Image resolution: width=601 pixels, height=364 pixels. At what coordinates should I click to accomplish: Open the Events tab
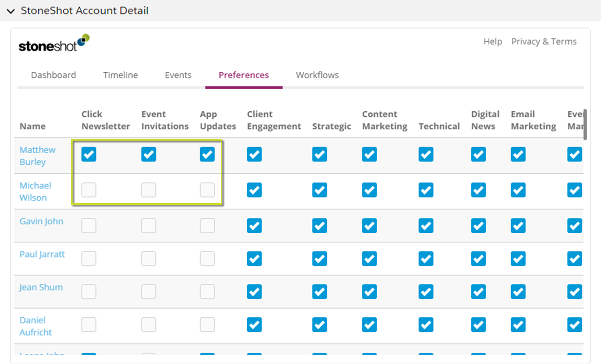[x=178, y=75]
